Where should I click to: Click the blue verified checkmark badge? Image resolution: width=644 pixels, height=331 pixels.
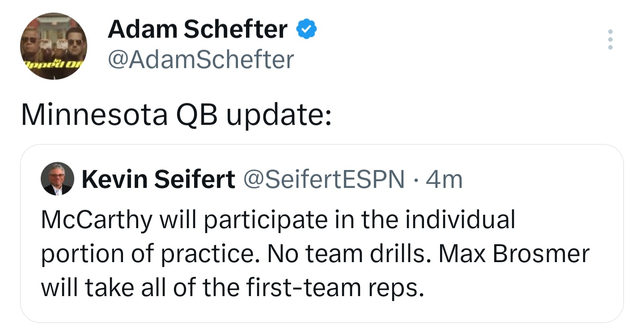[306, 30]
